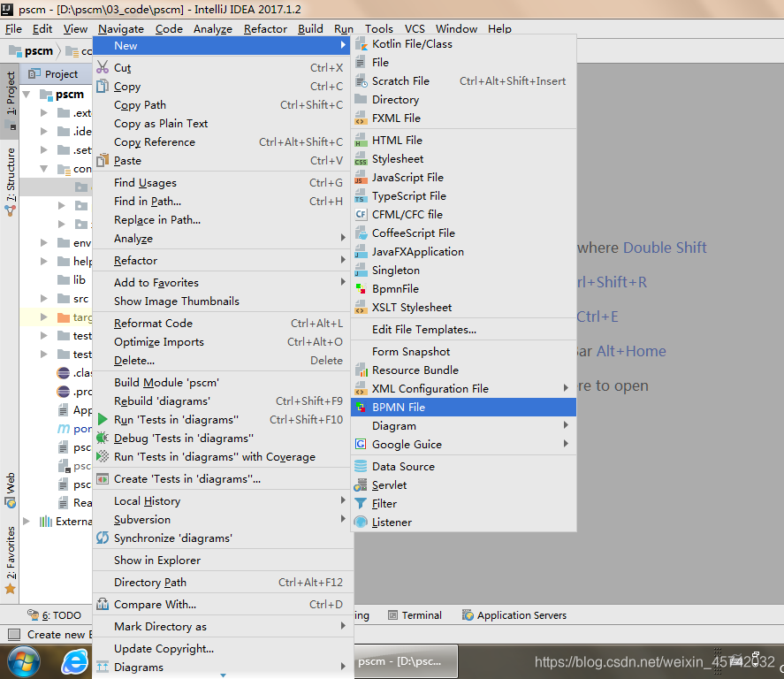Select Directory in New submenu

point(464,100)
